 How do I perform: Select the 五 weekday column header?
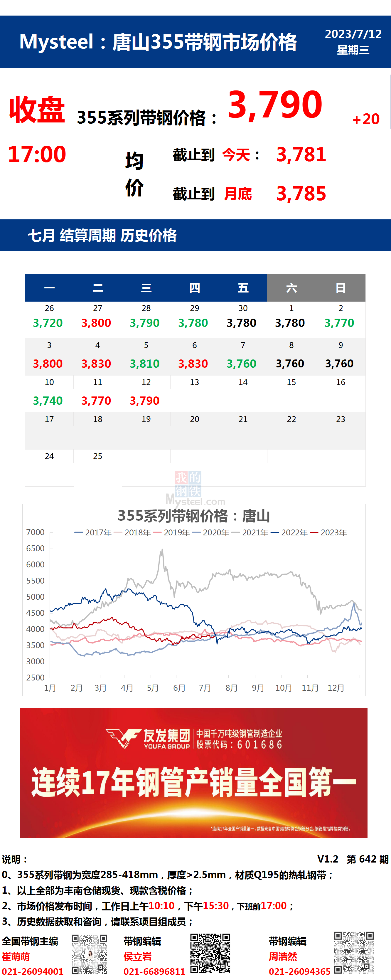pyautogui.click(x=243, y=288)
